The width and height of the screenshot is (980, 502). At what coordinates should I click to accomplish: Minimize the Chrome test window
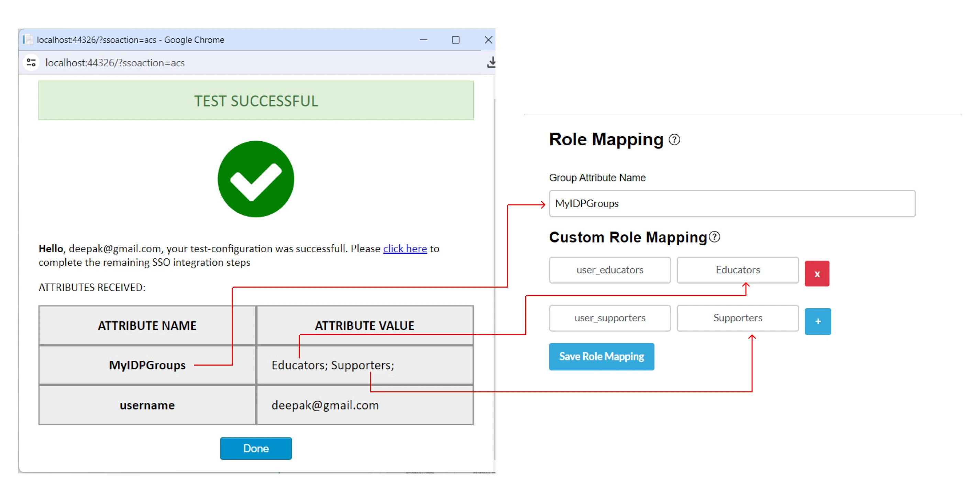pos(423,40)
